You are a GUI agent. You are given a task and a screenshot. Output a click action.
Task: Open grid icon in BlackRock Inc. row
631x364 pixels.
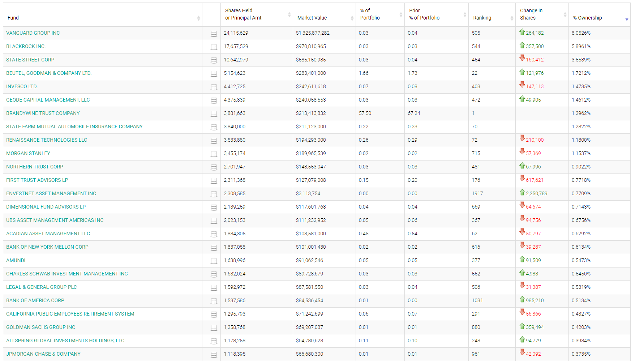tap(214, 47)
